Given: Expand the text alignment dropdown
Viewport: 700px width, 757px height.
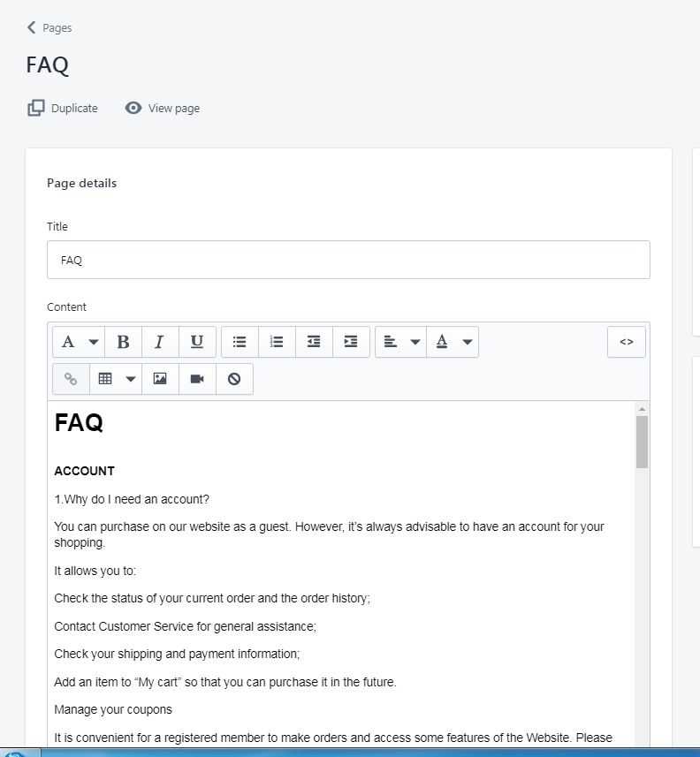Looking at the screenshot, I should (401, 342).
